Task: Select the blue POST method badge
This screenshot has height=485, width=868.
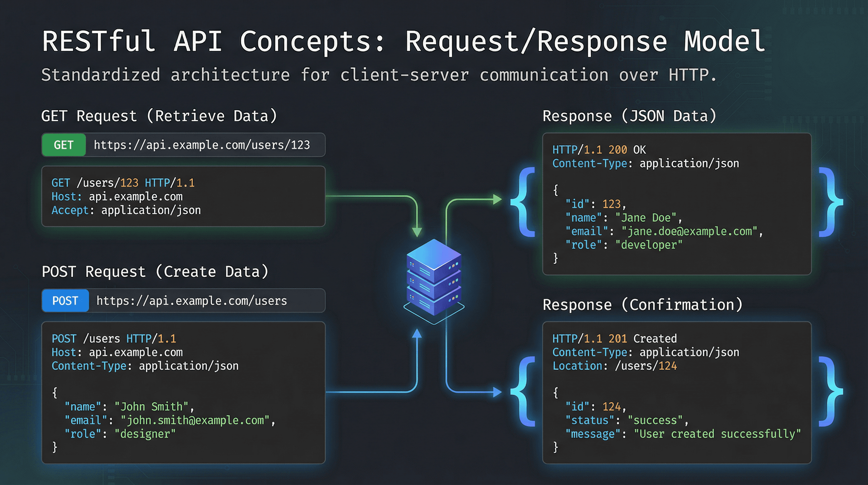Action: point(65,301)
